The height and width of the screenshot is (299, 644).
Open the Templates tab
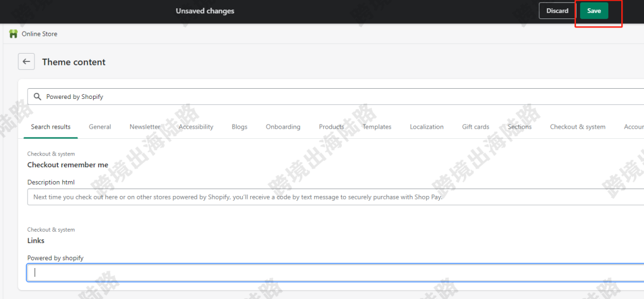[377, 127]
